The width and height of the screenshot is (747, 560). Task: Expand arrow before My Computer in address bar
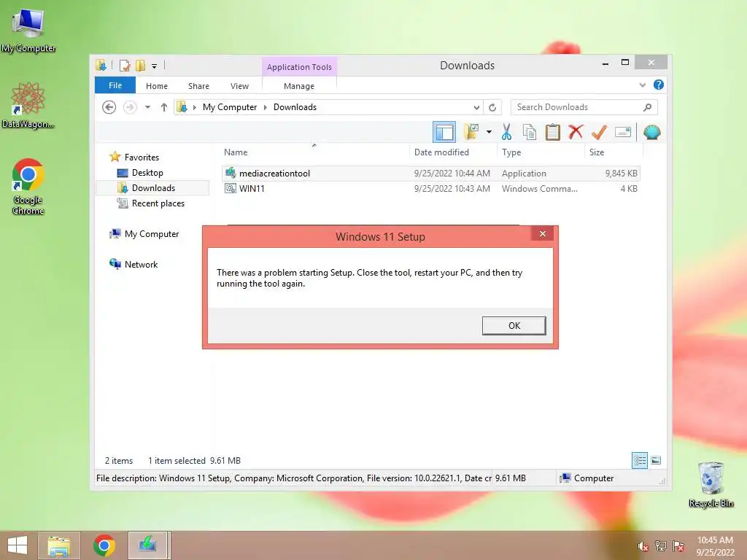(194, 107)
